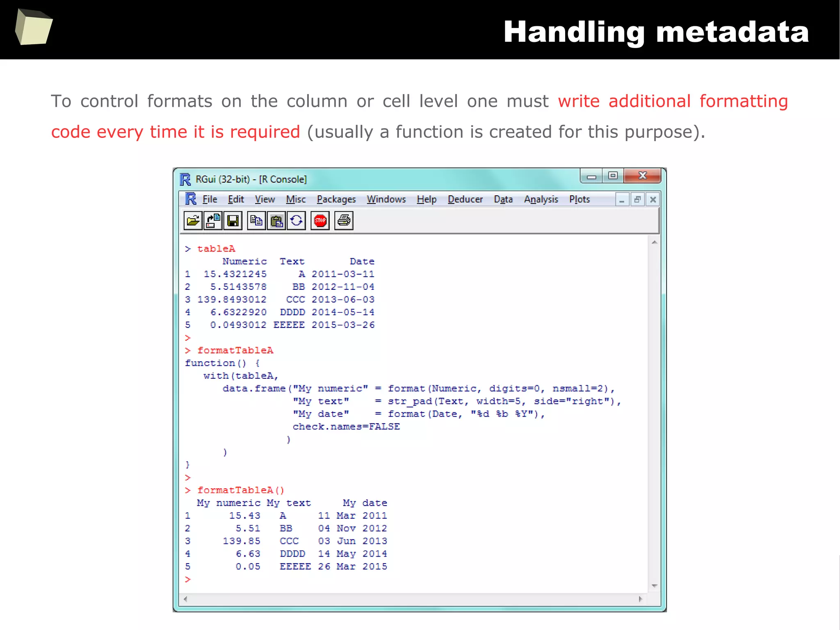Screen dimensions: 840x630
Task: Minimize the RGui main window
Action: 591,176
